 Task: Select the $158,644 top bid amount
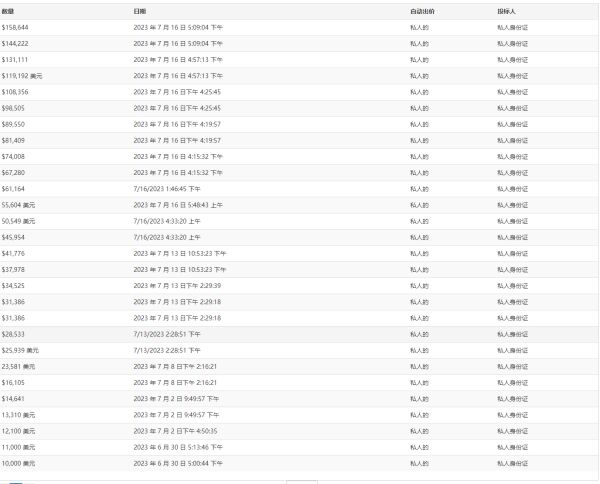(16, 27)
